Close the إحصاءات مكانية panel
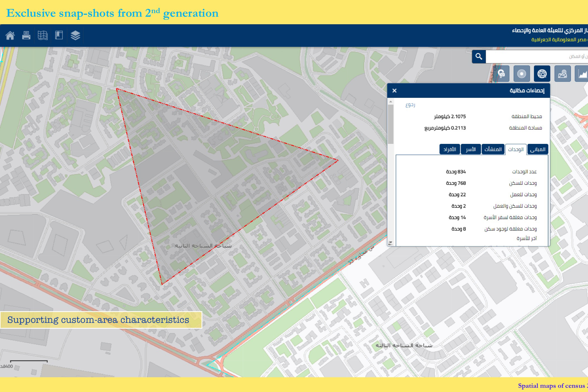The image size is (588, 392). click(x=394, y=91)
